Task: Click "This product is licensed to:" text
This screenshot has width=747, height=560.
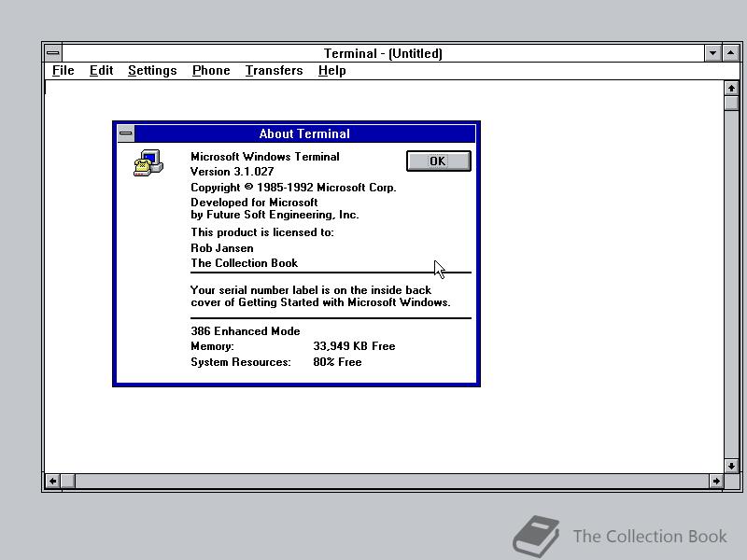Action: 262,232
